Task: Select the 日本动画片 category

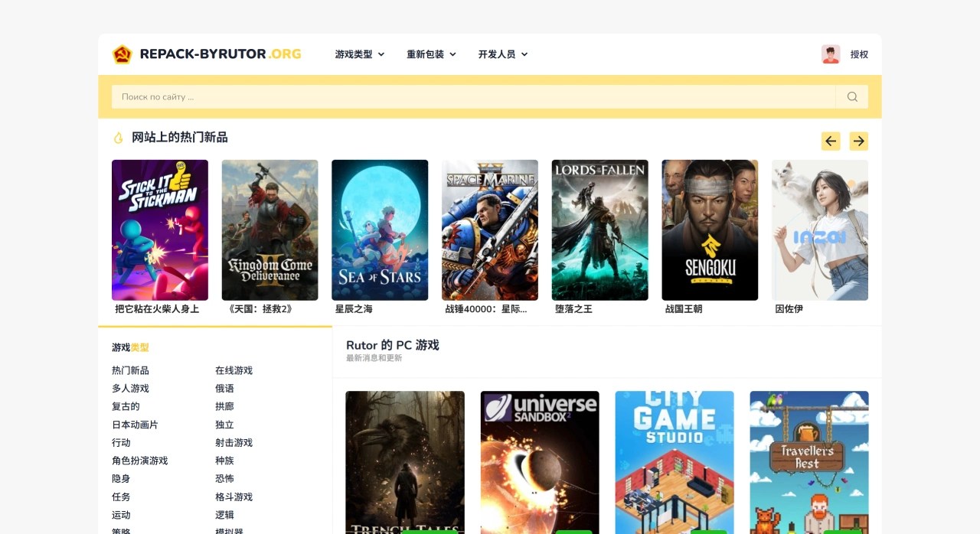Action: (135, 425)
